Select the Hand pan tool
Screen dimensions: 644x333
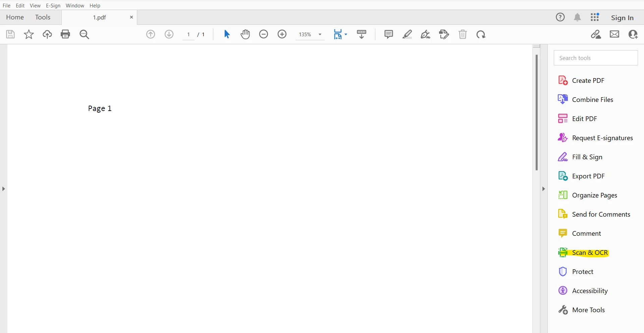pos(245,34)
